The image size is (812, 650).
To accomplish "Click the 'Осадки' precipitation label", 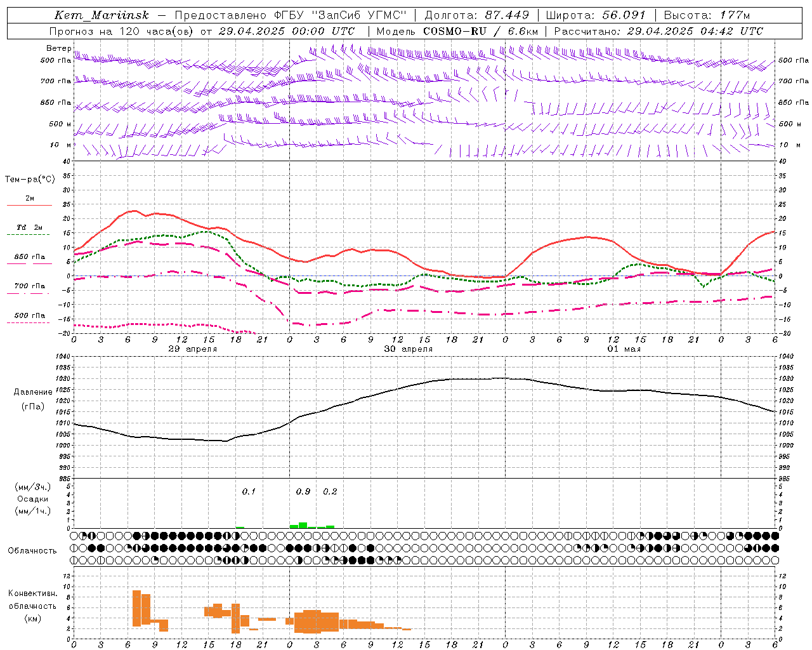I will click(x=32, y=499).
